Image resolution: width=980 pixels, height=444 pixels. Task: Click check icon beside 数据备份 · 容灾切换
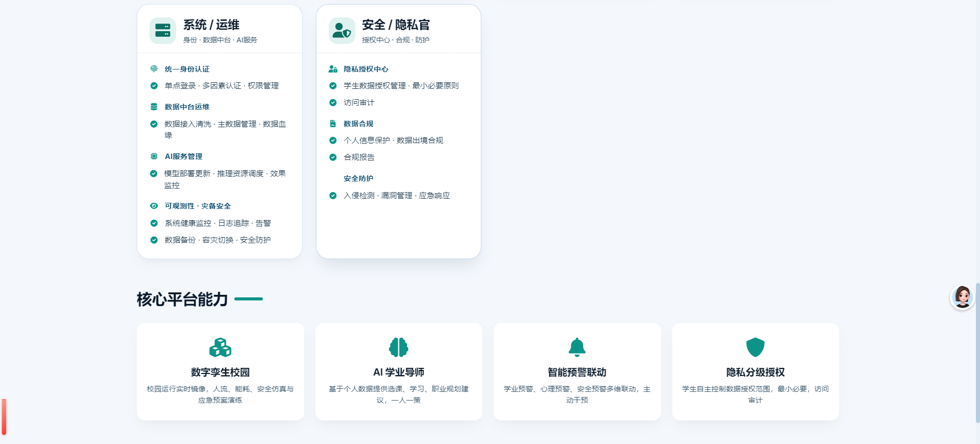point(154,240)
